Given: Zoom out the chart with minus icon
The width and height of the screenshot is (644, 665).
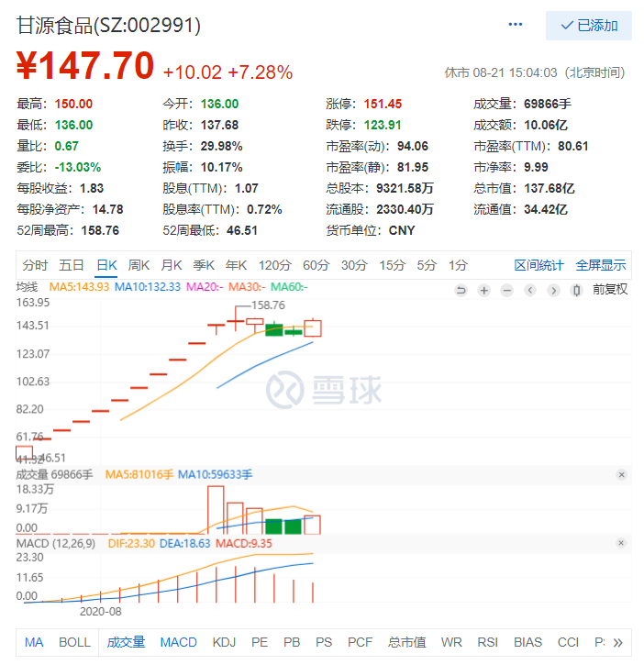Looking at the screenshot, I should [506, 290].
